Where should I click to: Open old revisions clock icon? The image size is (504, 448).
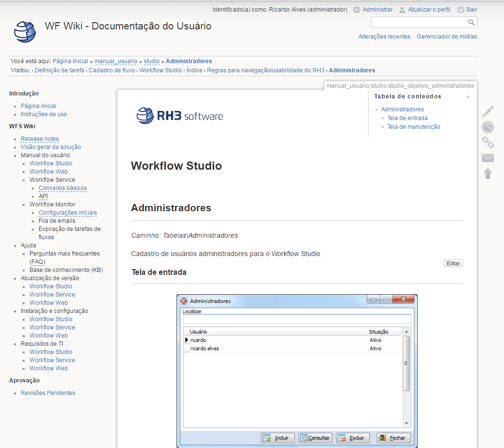click(x=488, y=127)
